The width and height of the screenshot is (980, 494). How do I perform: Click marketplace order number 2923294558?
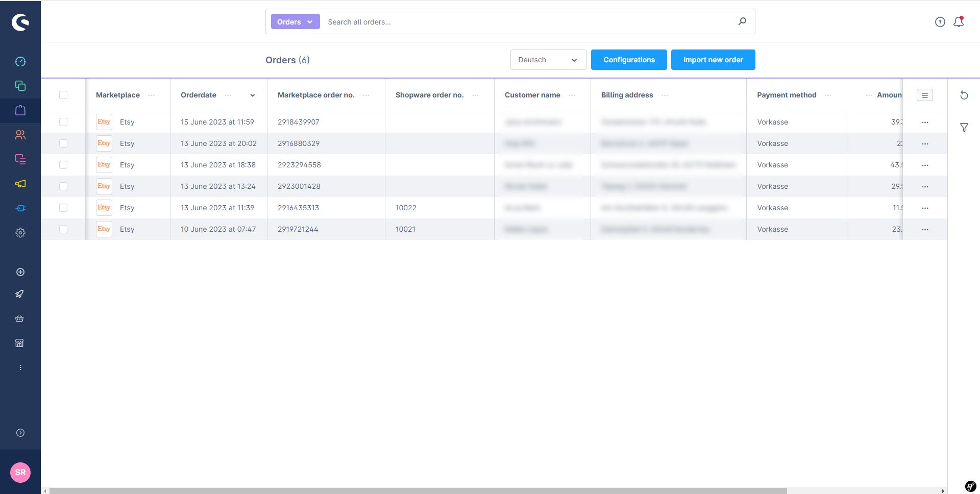pyautogui.click(x=299, y=165)
